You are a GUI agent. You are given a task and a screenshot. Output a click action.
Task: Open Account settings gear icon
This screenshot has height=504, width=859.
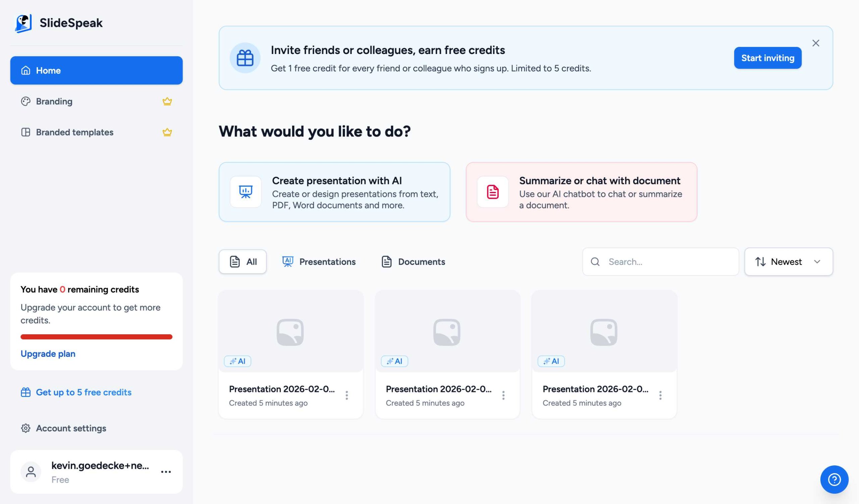point(26,429)
